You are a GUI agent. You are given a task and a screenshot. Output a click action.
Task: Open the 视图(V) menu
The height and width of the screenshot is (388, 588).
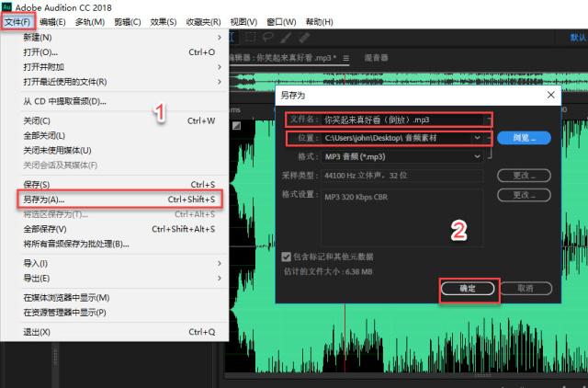point(243,22)
